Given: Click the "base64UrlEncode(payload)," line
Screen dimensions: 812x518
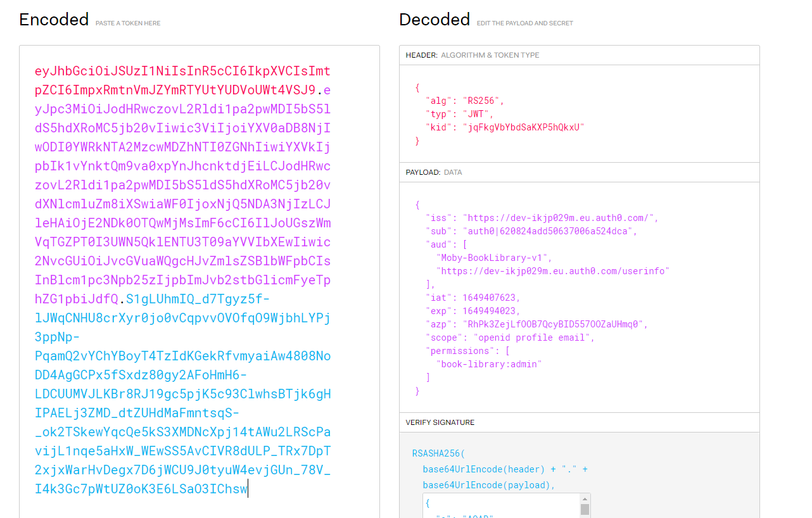Looking at the screenshot, I should tap(489, 485).
